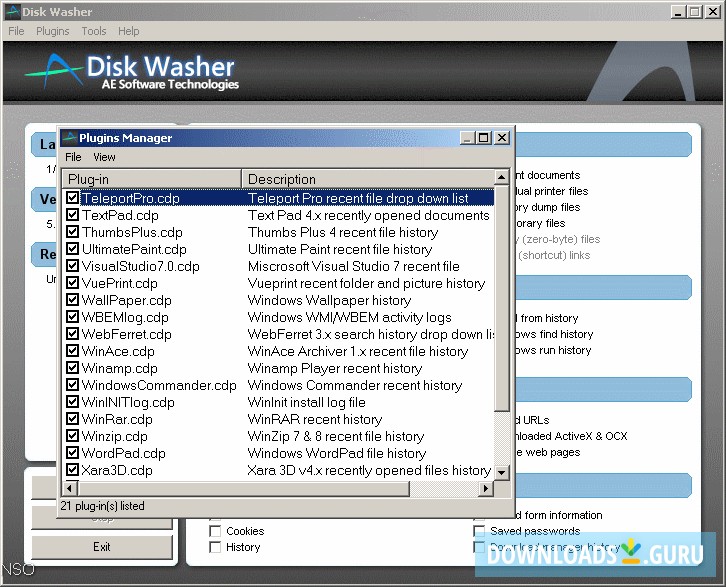Image resolution: width=726 pixels, height=587 pixels.
Task: Click the Disk Washer title bar icon
Action: point(11,12)
